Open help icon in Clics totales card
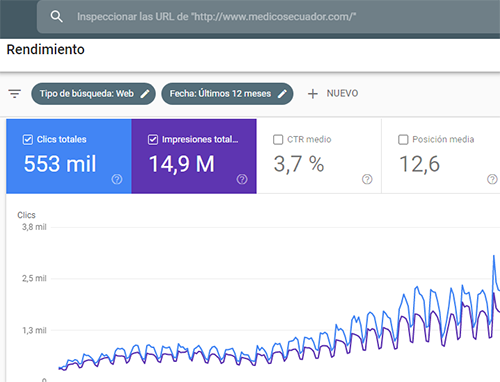Image resolution: width=500 pixels, height=382 pixels. [117, 179]
